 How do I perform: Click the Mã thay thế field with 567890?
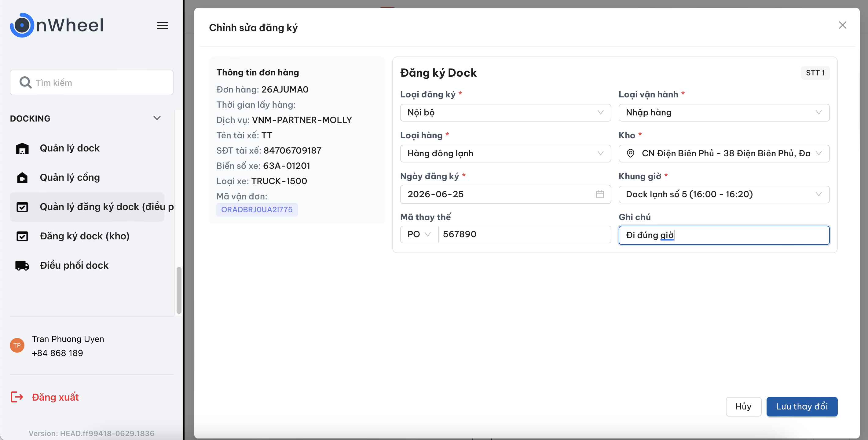click(524, 234)
